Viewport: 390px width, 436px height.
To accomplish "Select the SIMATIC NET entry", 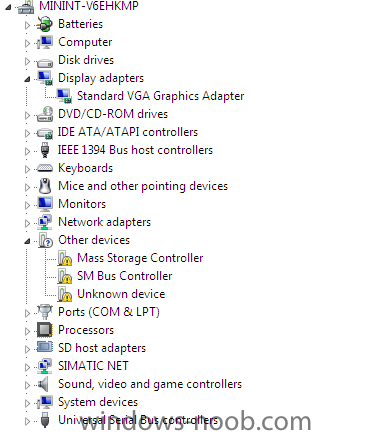I will tap(93, 366).
